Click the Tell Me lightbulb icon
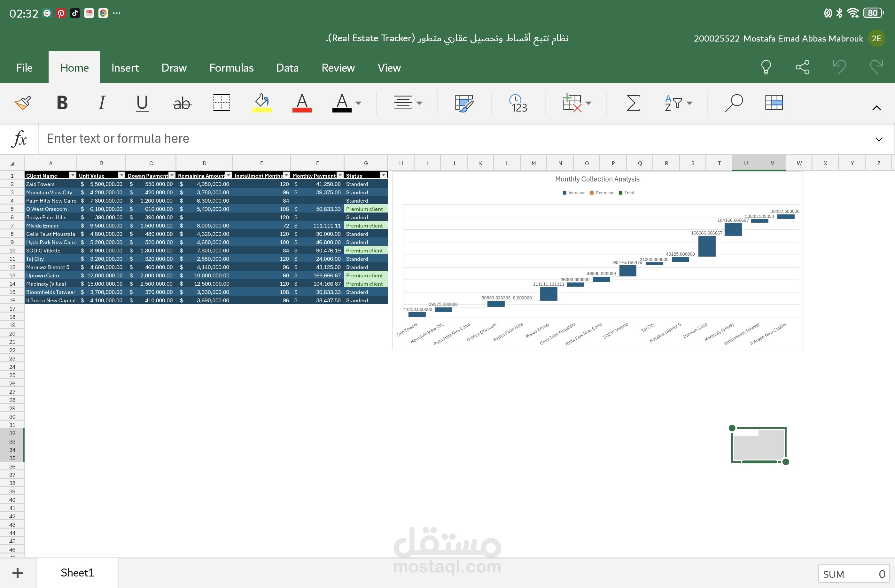Viewport: 895px width, 588px height. 766,67
